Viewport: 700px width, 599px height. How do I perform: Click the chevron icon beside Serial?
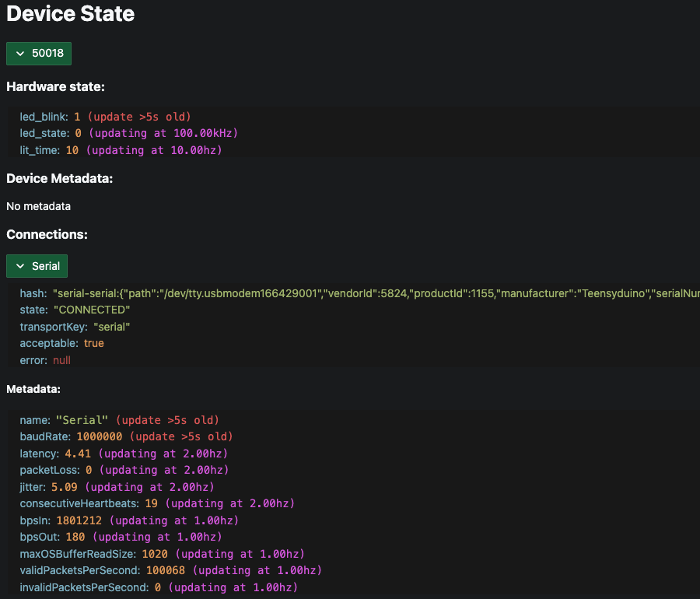coord(20,266)
